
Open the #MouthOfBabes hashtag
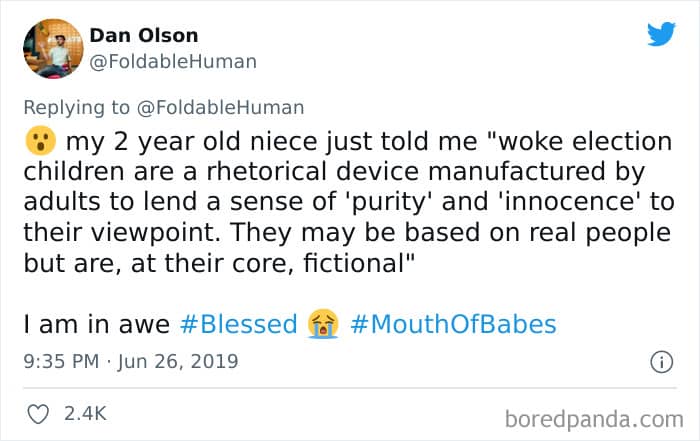click(454, 324)
